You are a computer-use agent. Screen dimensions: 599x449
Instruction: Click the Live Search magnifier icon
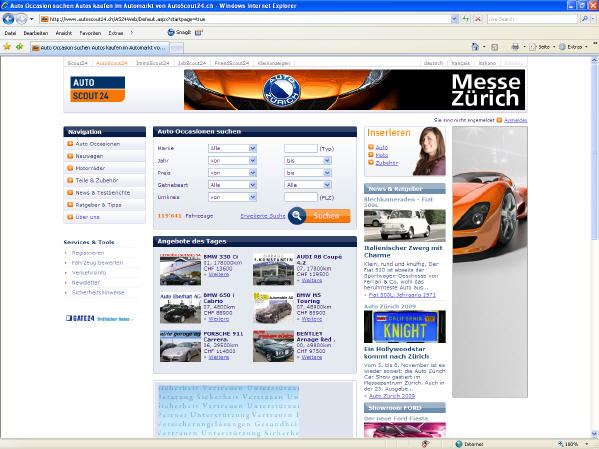click(584, 19)
